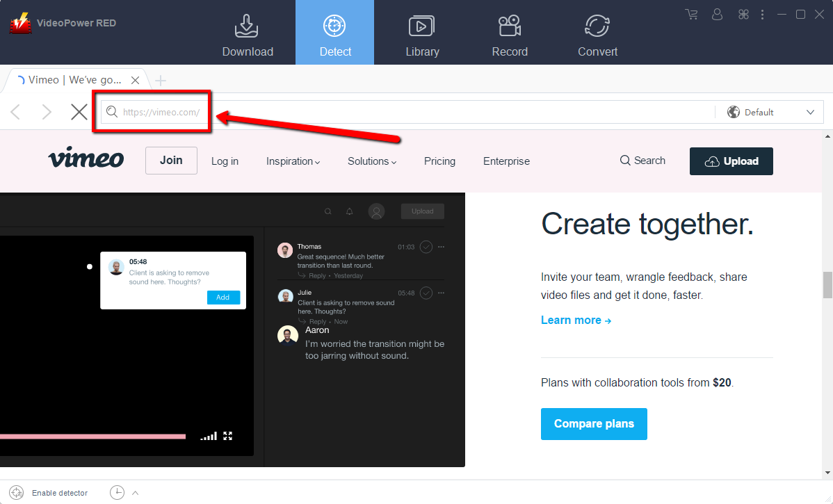Click the pink video progress bar
Viewport: 833px width, 504px height.
(94, 436)
